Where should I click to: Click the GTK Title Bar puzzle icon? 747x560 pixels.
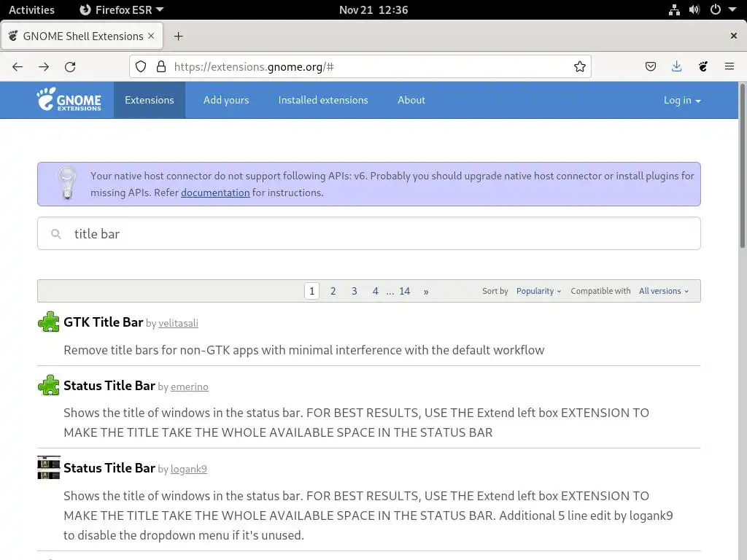(x=49, y=322)
